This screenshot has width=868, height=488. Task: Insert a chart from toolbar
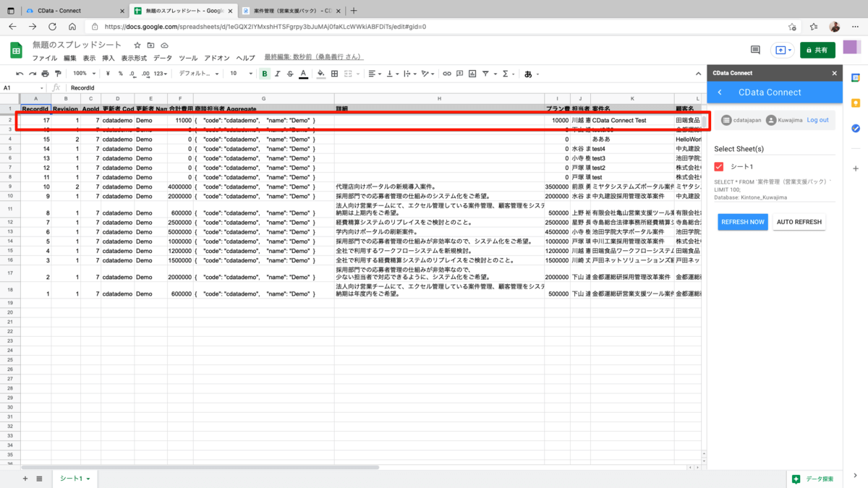pos(472,74)
